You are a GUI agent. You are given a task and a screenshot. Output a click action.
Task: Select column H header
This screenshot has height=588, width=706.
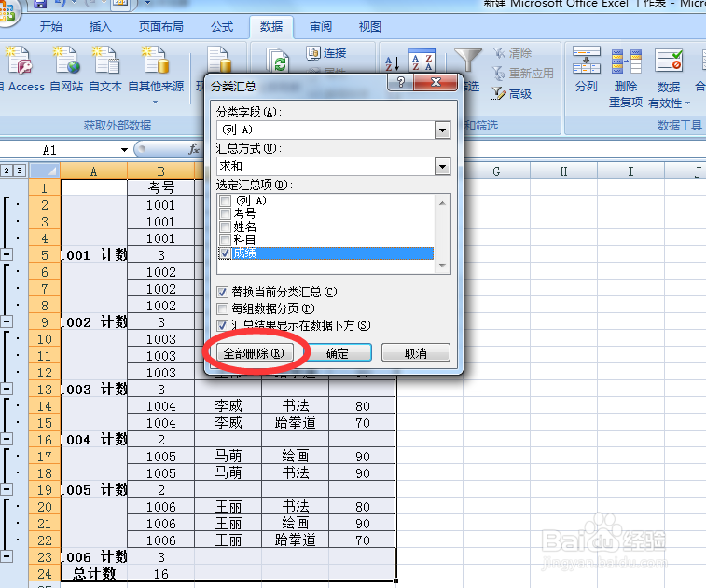[x=563, y=171]
